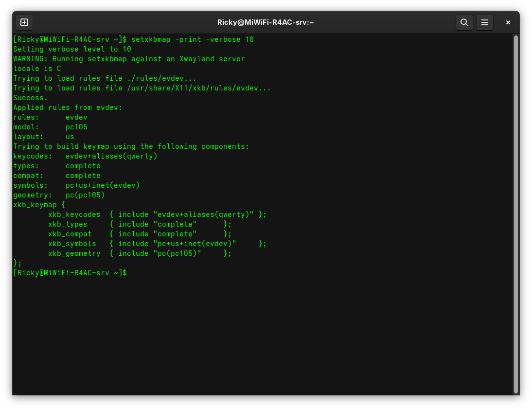Click the "Success." output line

coord(30,98)
